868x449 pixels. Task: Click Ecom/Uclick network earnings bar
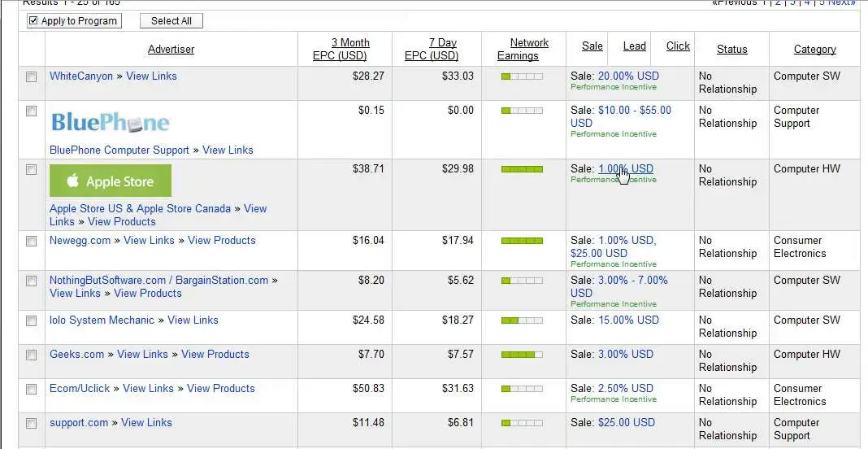click(x=522, y=389)
